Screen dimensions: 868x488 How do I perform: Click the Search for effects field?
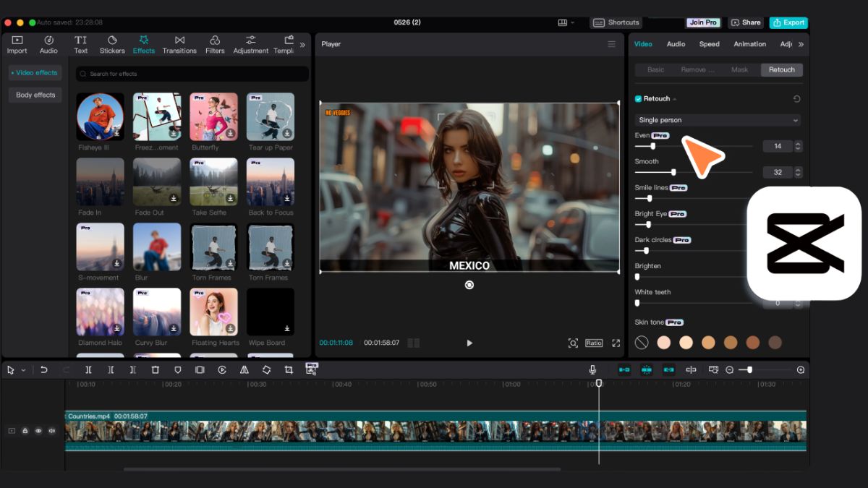click(192, 74)
